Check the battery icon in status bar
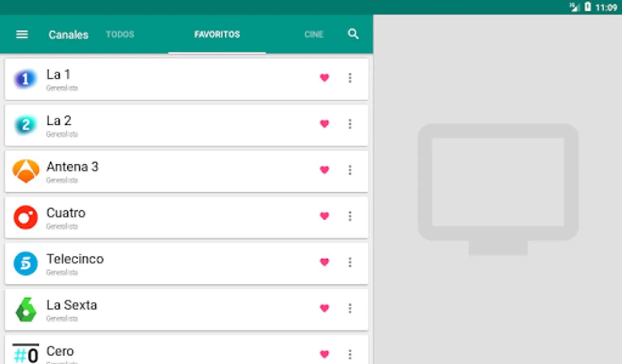The height and width of the screenshot is (364, 622). (588, 7)
